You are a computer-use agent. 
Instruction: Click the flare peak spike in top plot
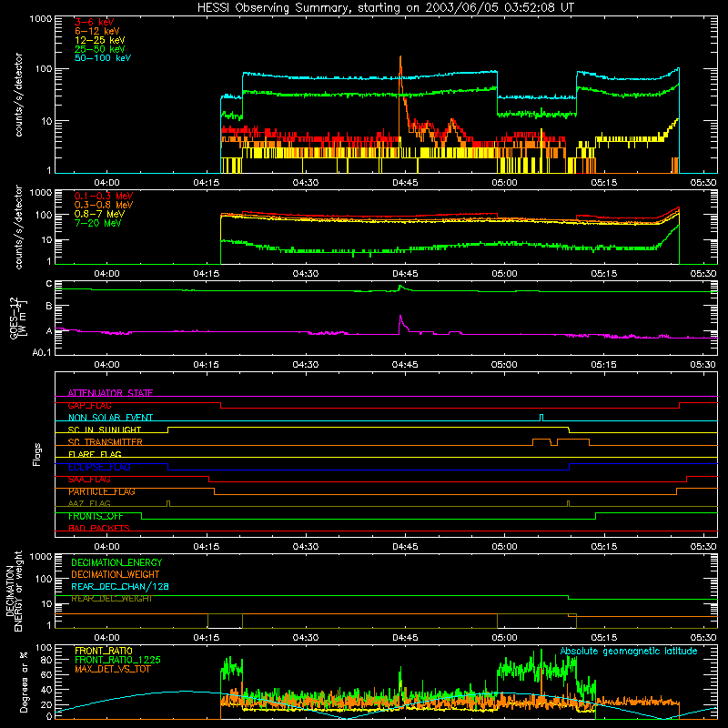400,59
